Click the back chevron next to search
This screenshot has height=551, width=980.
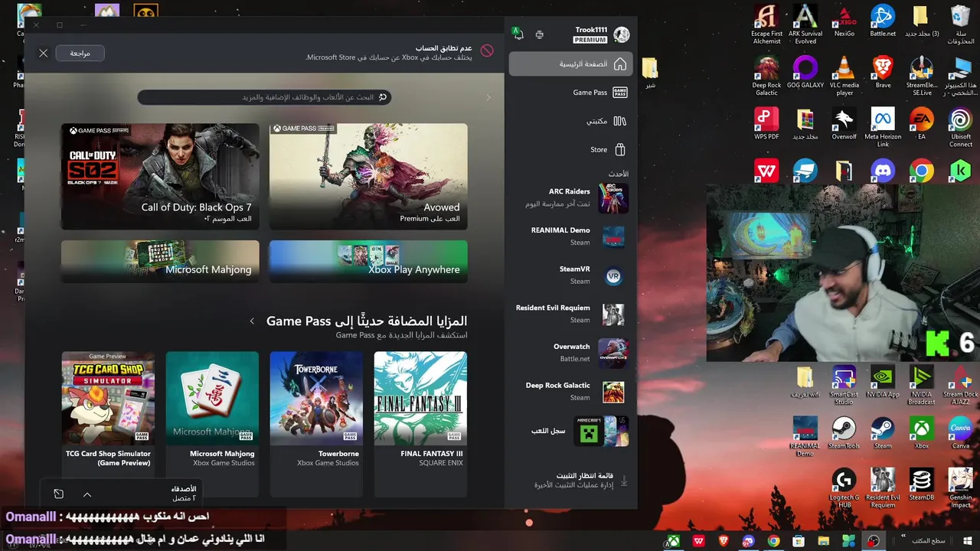(488, 97)
